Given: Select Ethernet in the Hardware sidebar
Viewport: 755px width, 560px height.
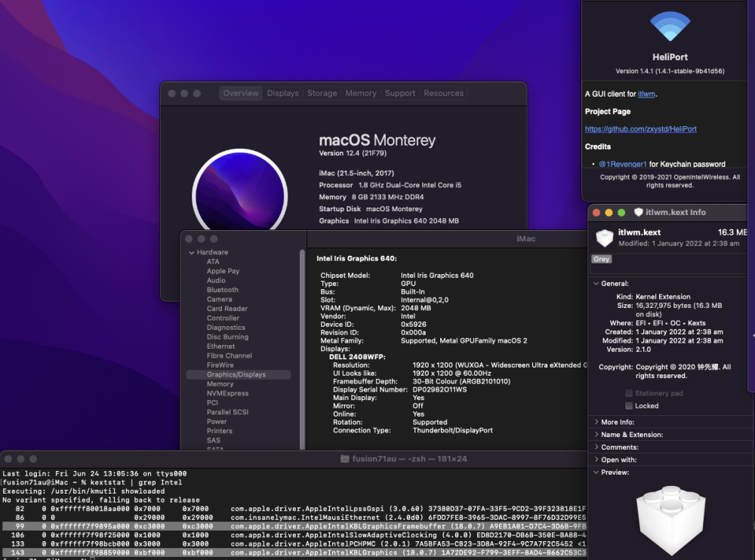Looking at the screenshot, I should coord(220,346).
